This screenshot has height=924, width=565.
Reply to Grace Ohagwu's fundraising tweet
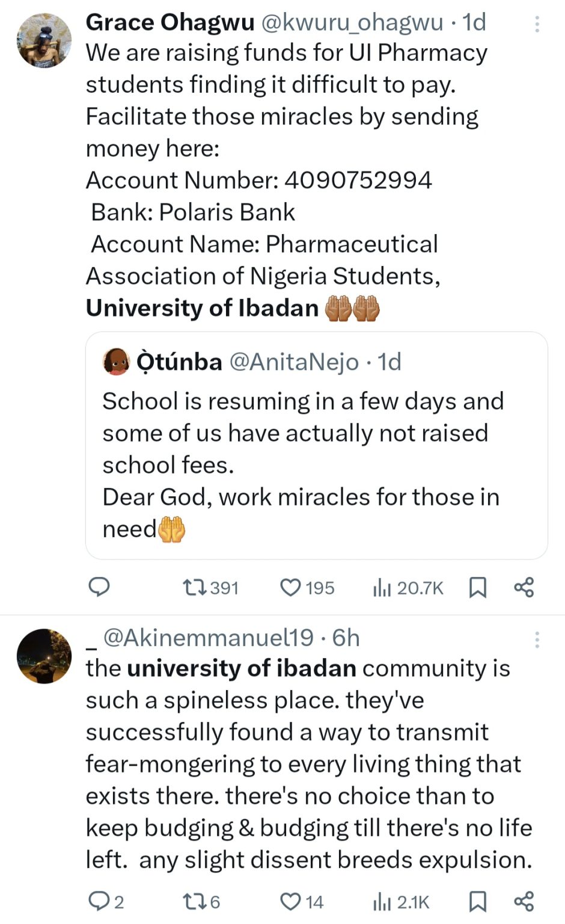tap(99, 587)
